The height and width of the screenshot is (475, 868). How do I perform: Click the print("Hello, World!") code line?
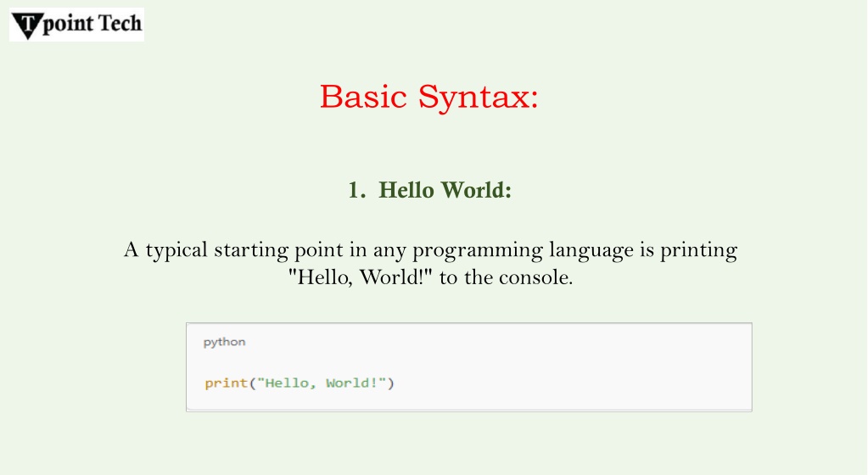[300, 383]
